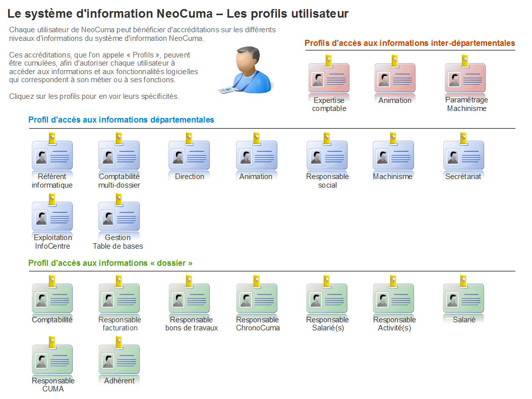Select the Paramétrage Machinisme profile badge
Image resolution: width=532 pixels, height=399 pixels.
[465, 77]
